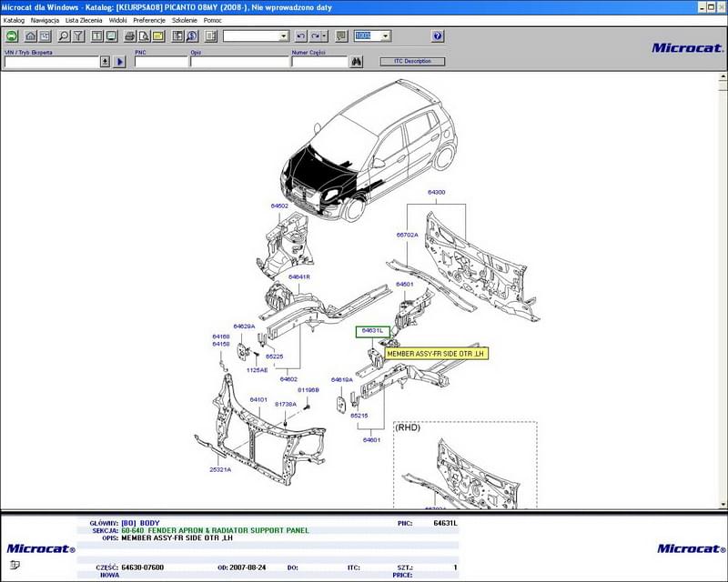Open the pricing dollar magnifier icon
728x582 pixels.
click(x=192, y=36)
